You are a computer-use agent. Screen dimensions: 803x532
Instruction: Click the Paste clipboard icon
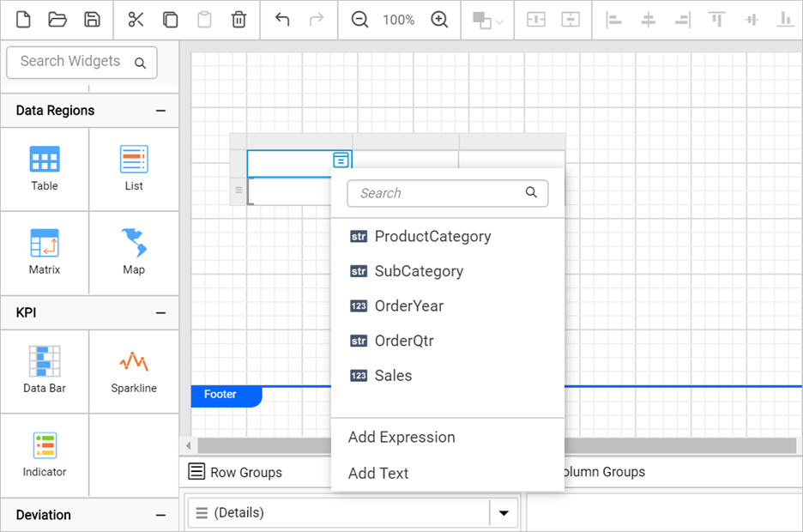click(204, 20)
